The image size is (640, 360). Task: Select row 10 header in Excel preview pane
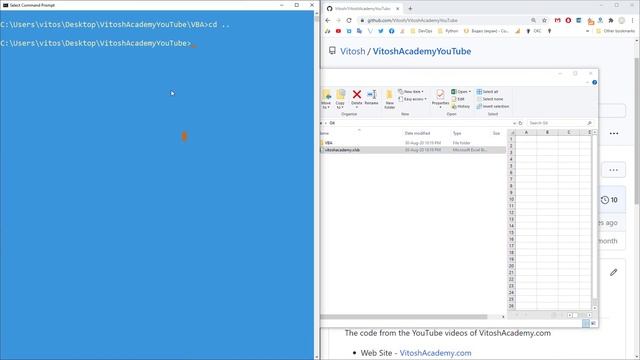point(511,199)
